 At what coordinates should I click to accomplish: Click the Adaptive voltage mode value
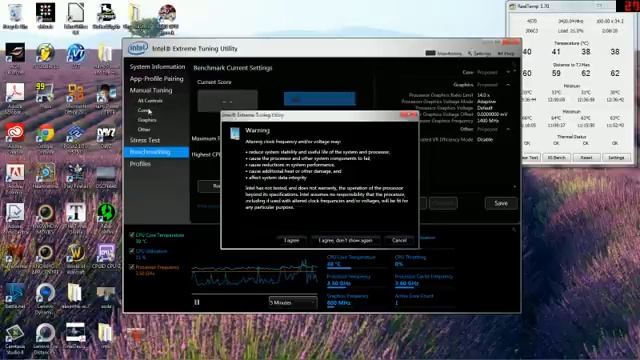tap(487, 102)
